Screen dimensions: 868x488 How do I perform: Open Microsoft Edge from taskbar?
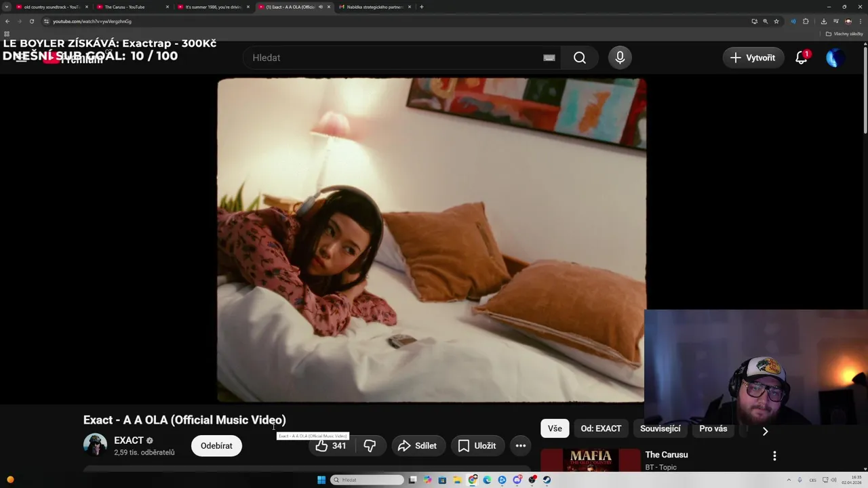coord(487,480)
